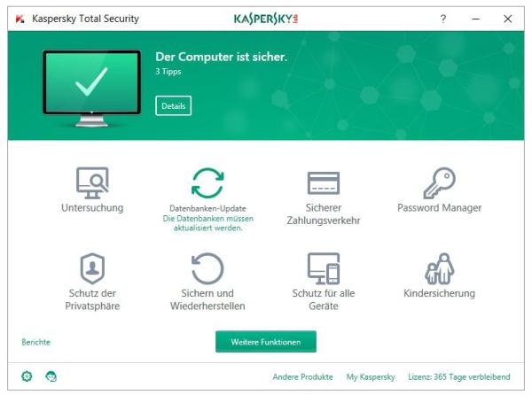Image resolution: width=532 pixels, height=395 pixels.
Task: Close the Kaspersky Total Security window
Action: coord(508,19)
